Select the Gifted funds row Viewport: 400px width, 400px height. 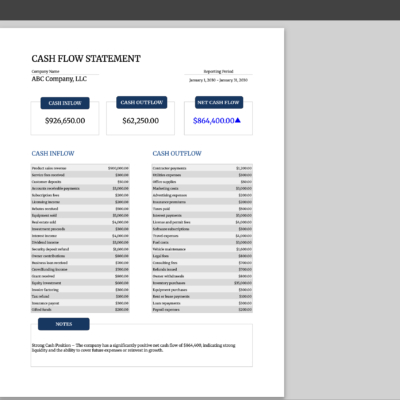[x=80, y=309]
